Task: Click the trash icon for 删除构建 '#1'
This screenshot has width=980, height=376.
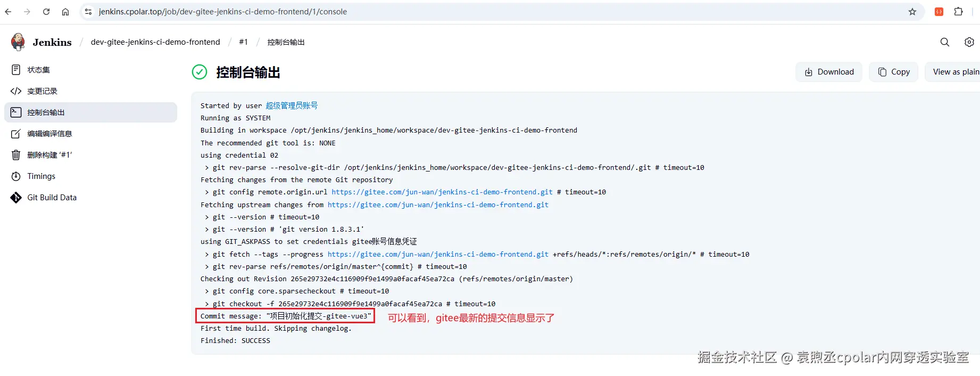Action: pos(16,155)
